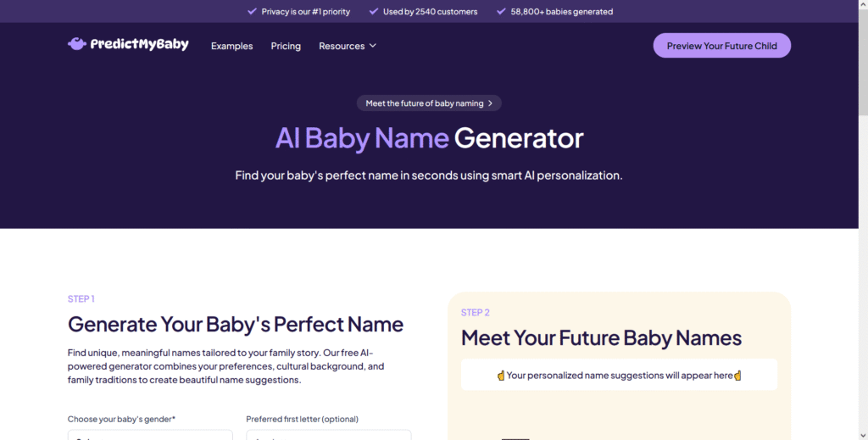Screen dimensions: 868x440
Task: Click the scrollbar down arrow
Action: [x=863, y=436]
